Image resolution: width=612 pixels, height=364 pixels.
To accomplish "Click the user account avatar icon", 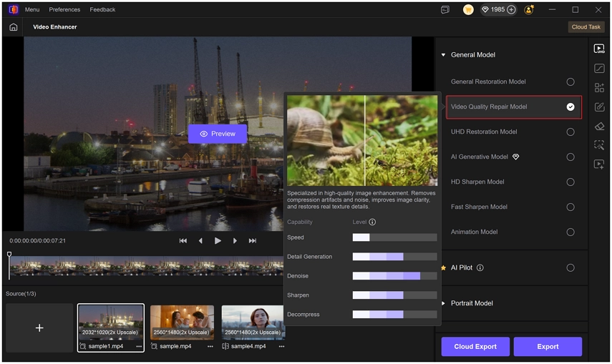I will 529,10.
